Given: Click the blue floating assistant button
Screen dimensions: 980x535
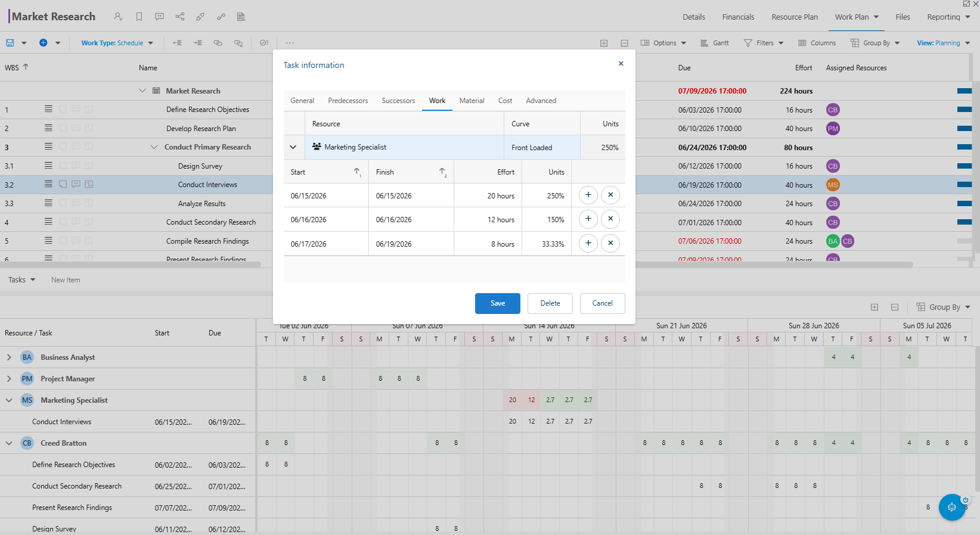Looking at the screenshot, I should coord(952,507).
